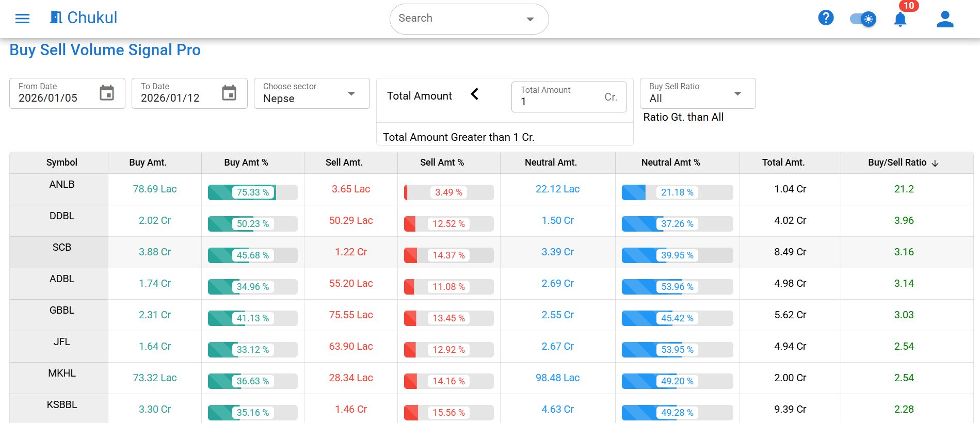Toggle the less-than comparison chevron for Total Amount
The image size is (980, 423).
(x=475, y=94)
